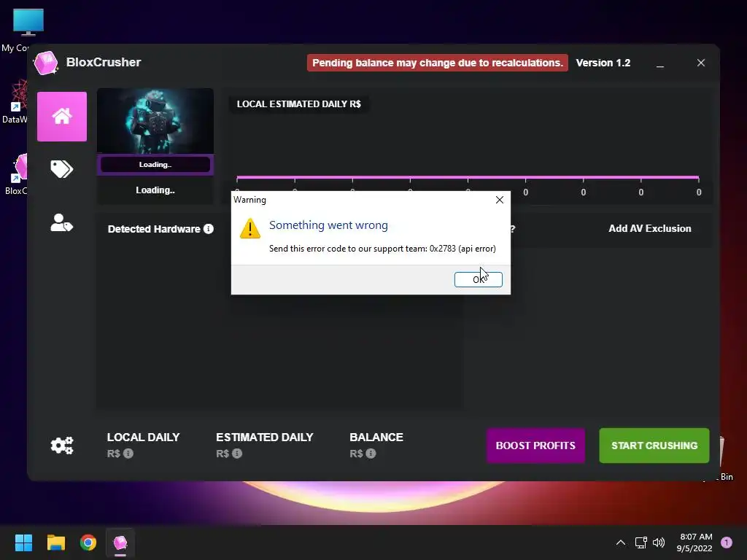Image resolution: width=747 pixels, height=560 pixels.
Task: Click the Estimated Daily R$ info icon
Action: point(237,454)
